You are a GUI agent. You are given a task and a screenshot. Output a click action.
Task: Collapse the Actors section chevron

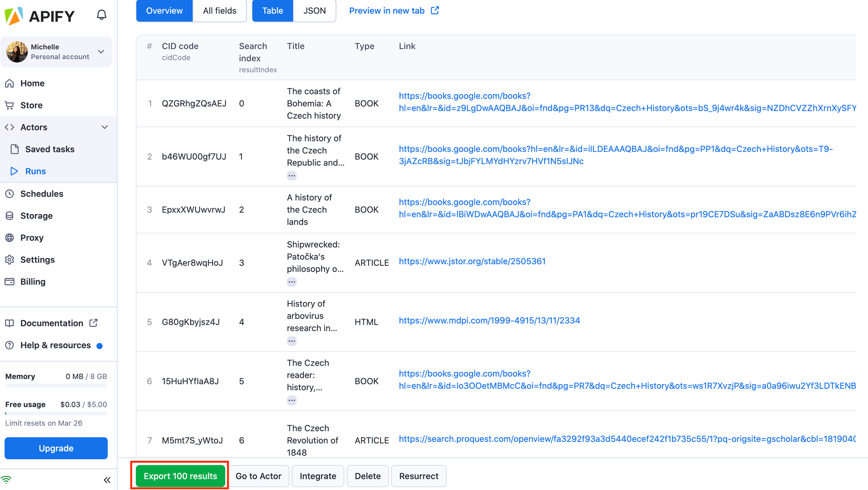(x=104, y=127)
